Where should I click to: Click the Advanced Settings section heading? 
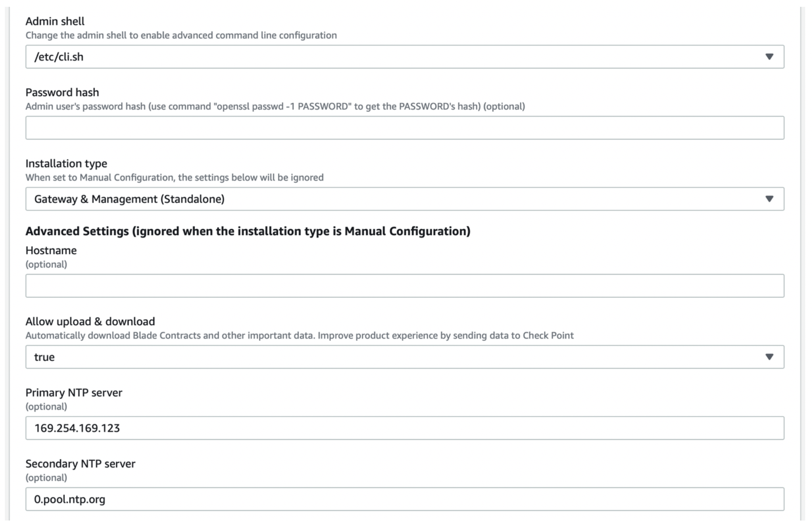tap(248, 231)
